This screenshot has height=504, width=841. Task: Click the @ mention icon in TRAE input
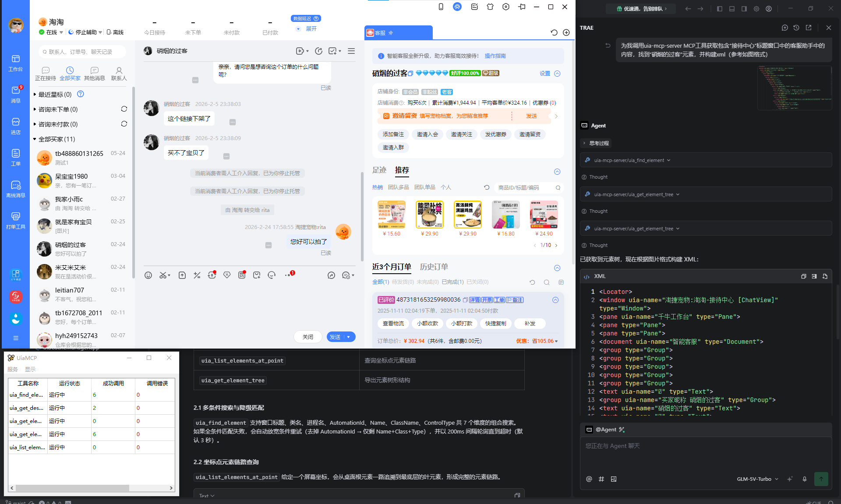589,479
